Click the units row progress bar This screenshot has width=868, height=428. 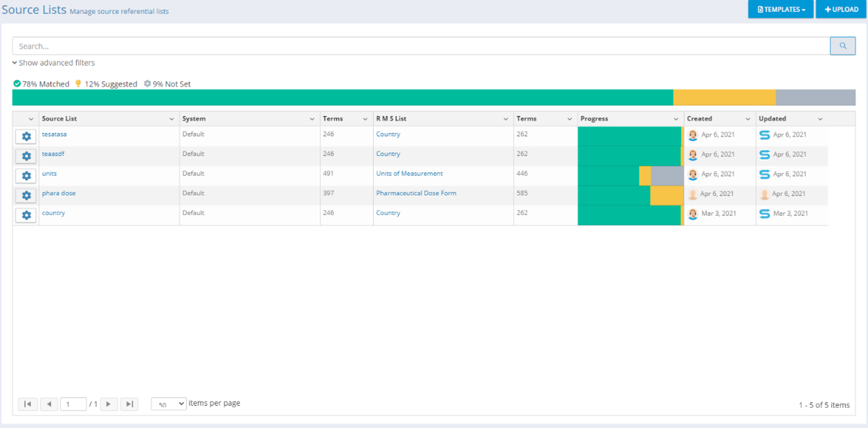630,176
